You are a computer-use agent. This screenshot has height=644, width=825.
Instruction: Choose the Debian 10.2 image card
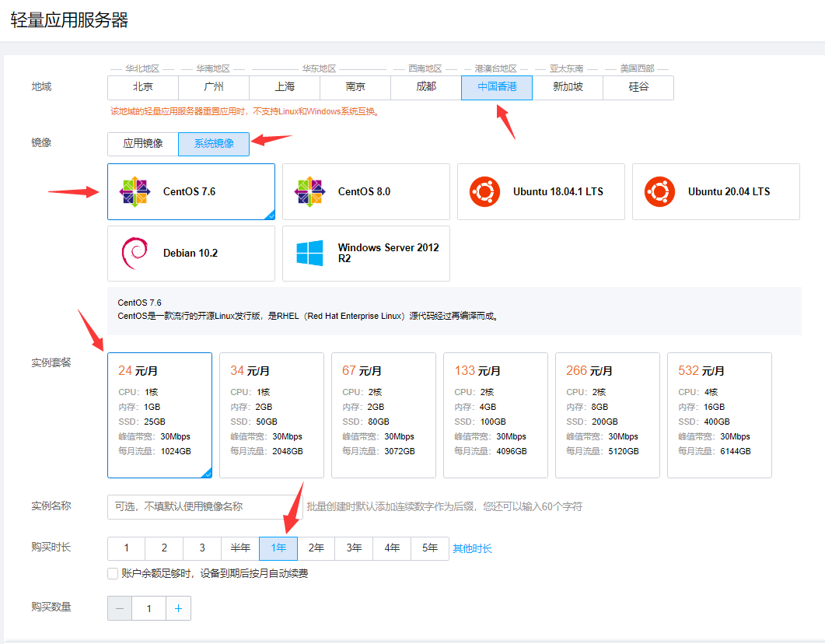click(x=191, y=253)
